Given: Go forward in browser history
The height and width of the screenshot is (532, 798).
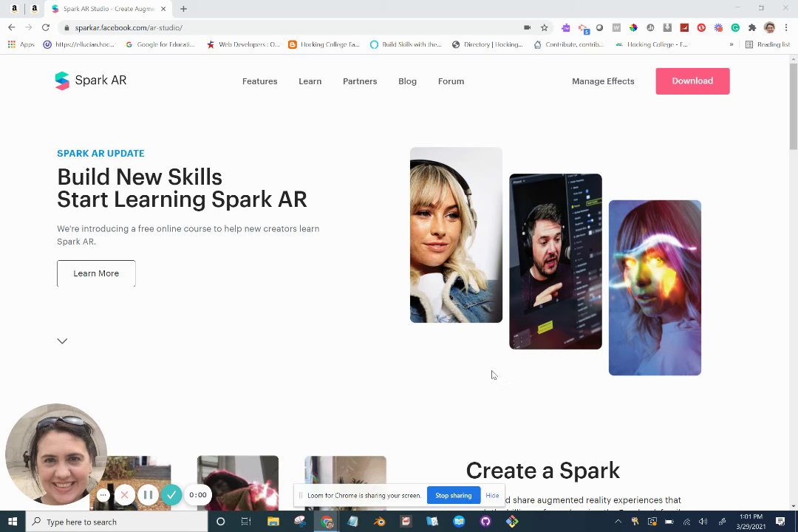Looking at the screenshot, I should point(29,27).
